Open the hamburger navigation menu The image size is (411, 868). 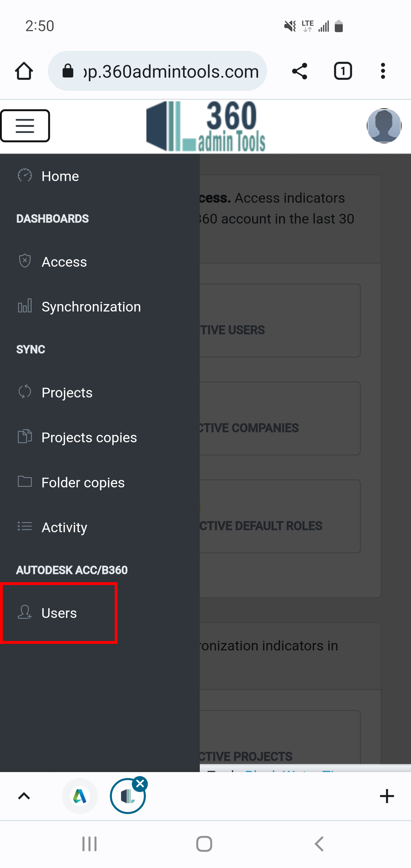tap(25, 126)
